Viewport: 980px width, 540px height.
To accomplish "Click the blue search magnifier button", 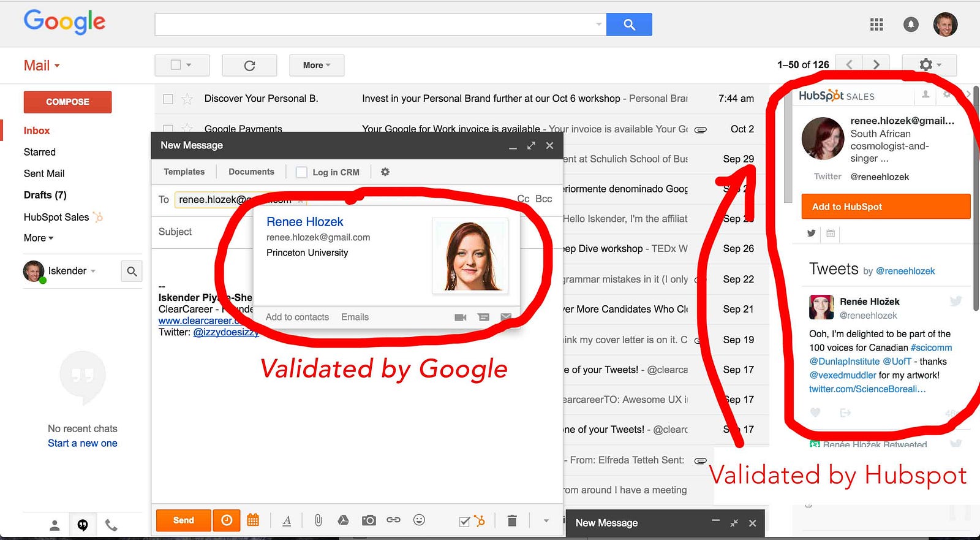I will 629,25.
